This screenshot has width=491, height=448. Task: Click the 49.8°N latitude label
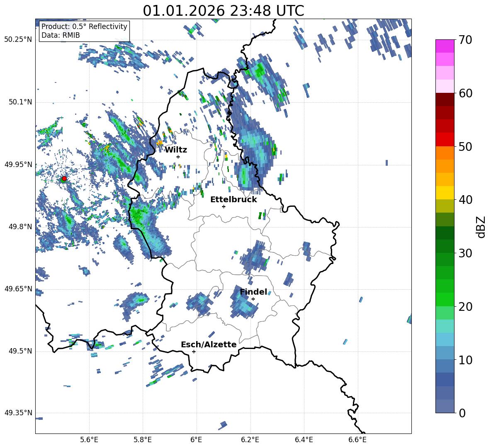(20, 227)
